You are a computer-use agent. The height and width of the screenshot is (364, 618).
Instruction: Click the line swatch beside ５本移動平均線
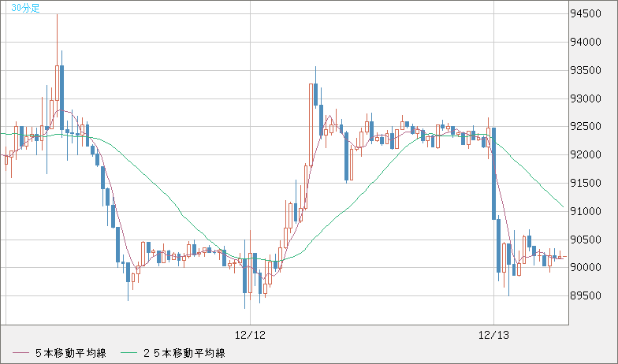pyautogui.click(x=21, y=352)
